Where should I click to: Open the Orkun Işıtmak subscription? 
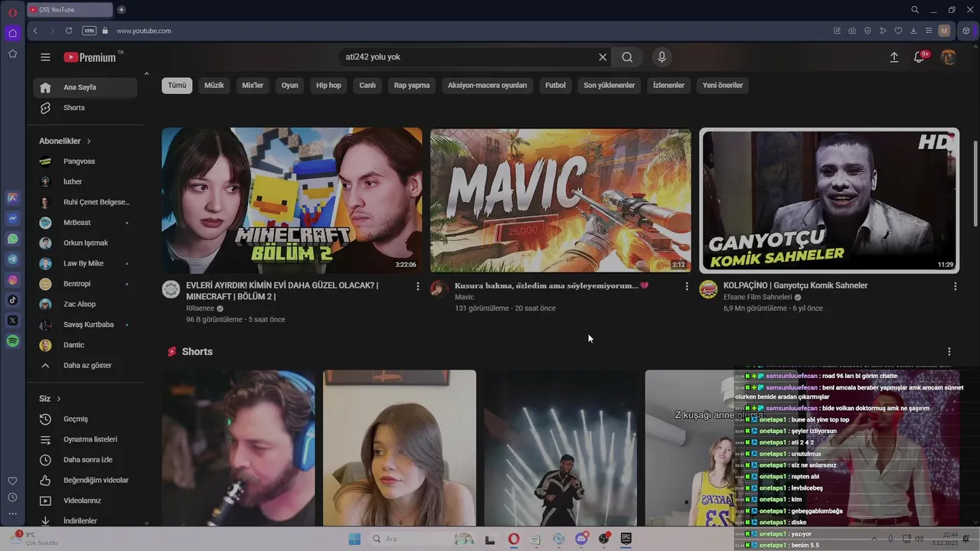[x=85, y=243]
